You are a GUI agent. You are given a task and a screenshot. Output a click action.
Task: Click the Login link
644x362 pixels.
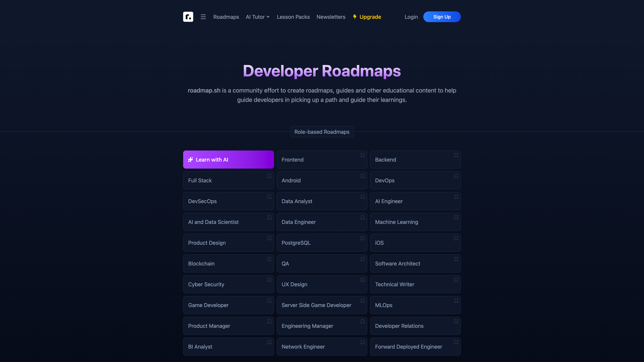(x=411, y=17)
